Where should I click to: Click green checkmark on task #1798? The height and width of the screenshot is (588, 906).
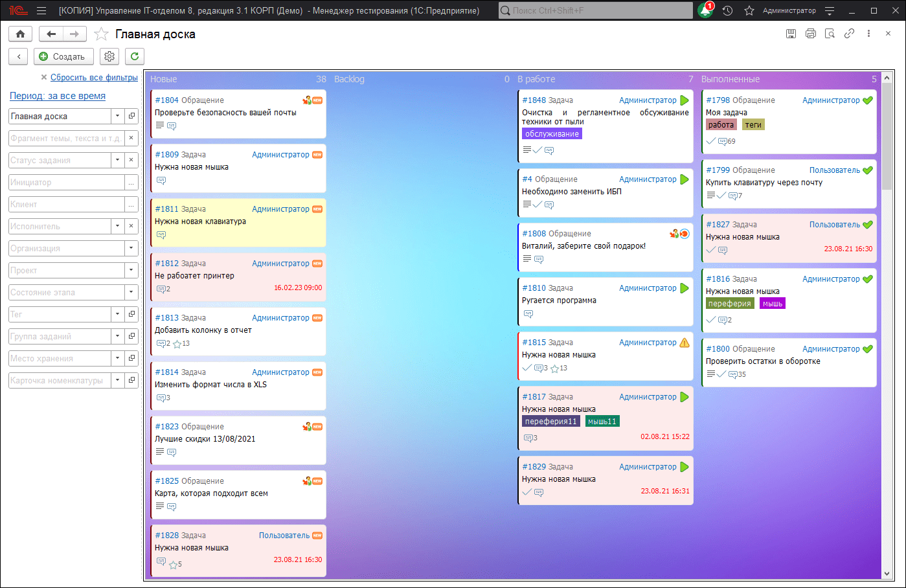[868, 100]
